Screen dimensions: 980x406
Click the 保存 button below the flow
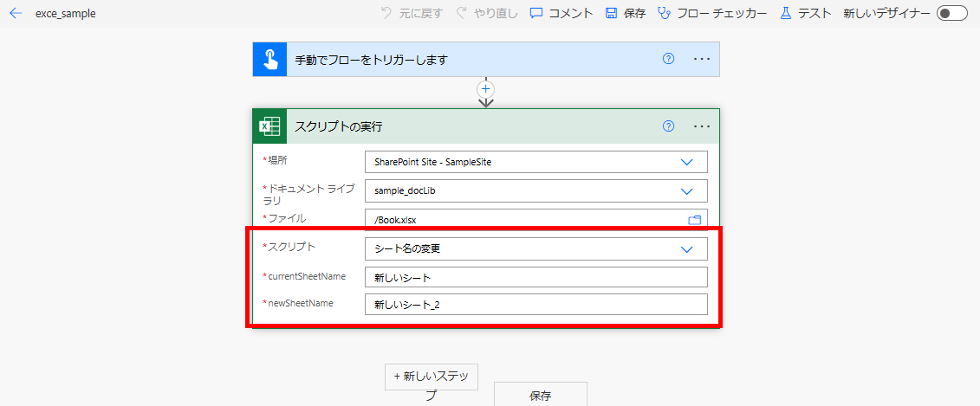[x=540, y=395]
